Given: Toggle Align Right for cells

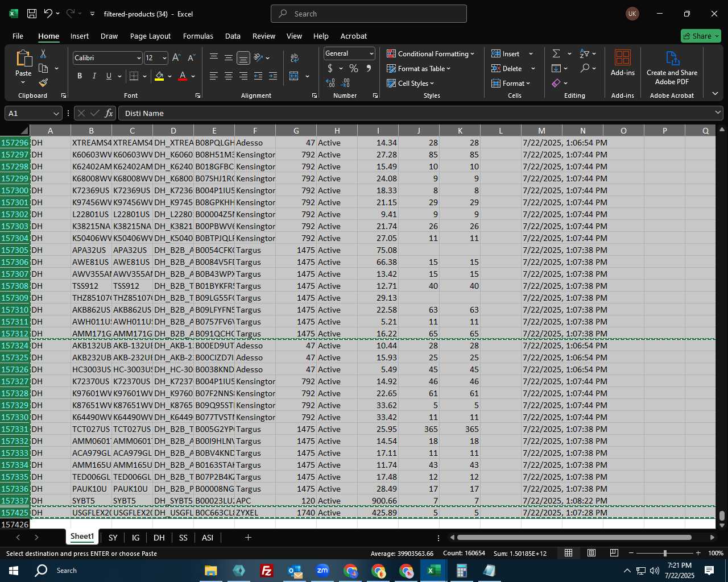Looking at the screenshot, I should click(x=243, y=76).
